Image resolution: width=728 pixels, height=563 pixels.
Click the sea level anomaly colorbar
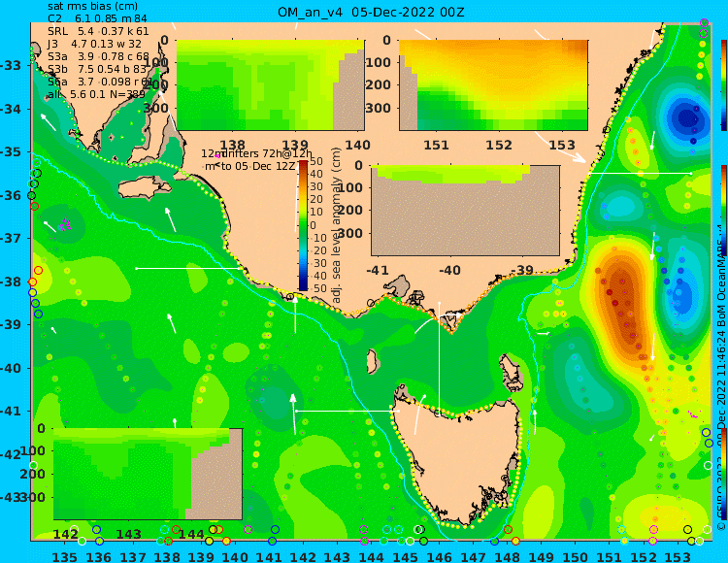pos(303,225)
